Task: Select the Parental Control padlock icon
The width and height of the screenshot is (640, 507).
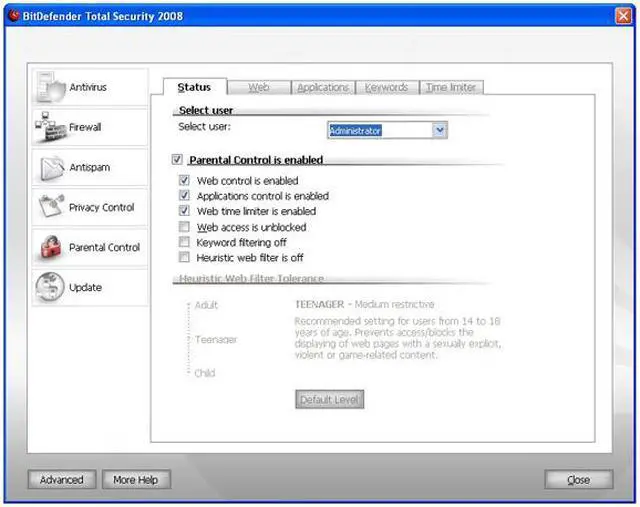Action: 50,248
